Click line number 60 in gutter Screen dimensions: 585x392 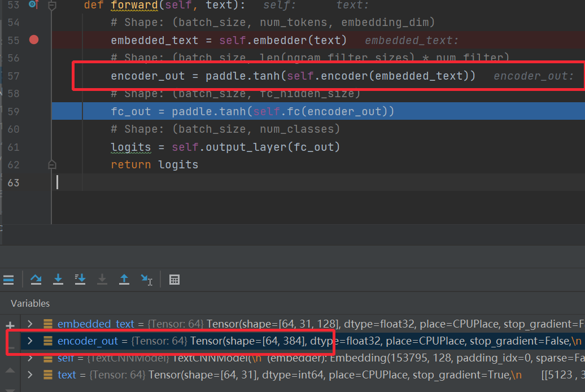[x=14, y=129]
